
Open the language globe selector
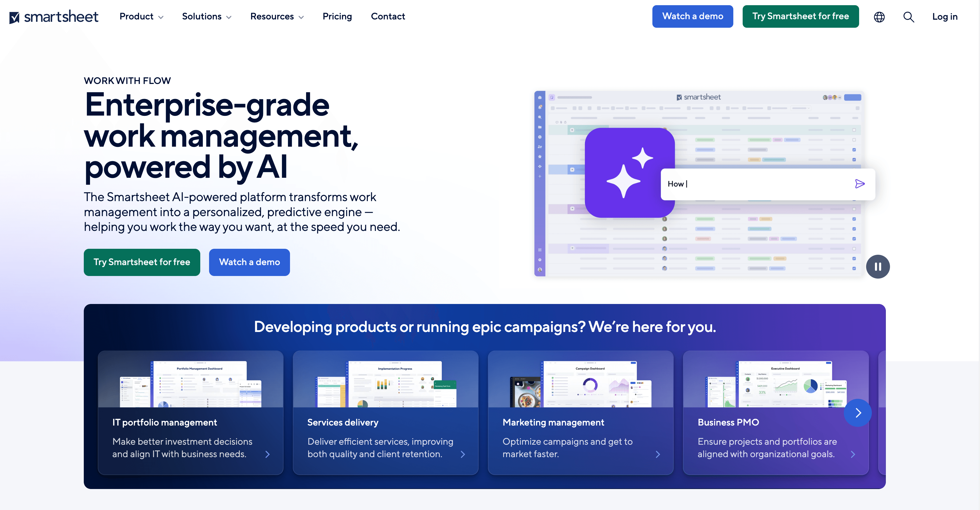pyautogui.click(x=879, y=17)
